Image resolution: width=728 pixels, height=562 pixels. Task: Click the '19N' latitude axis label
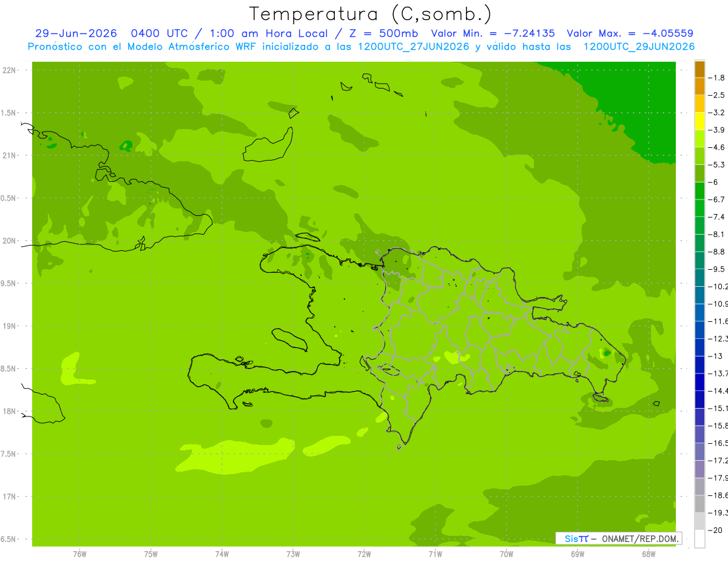point(10,326)
